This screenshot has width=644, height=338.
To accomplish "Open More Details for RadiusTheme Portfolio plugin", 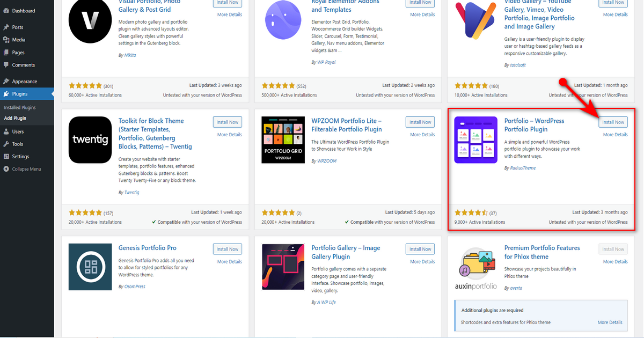I will [615, 135].
